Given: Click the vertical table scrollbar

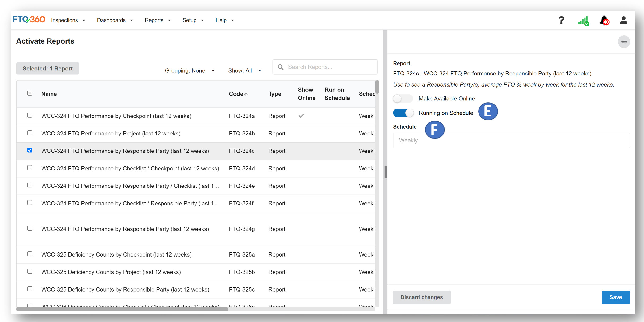Looking at the screenshot, I should 377,87.
